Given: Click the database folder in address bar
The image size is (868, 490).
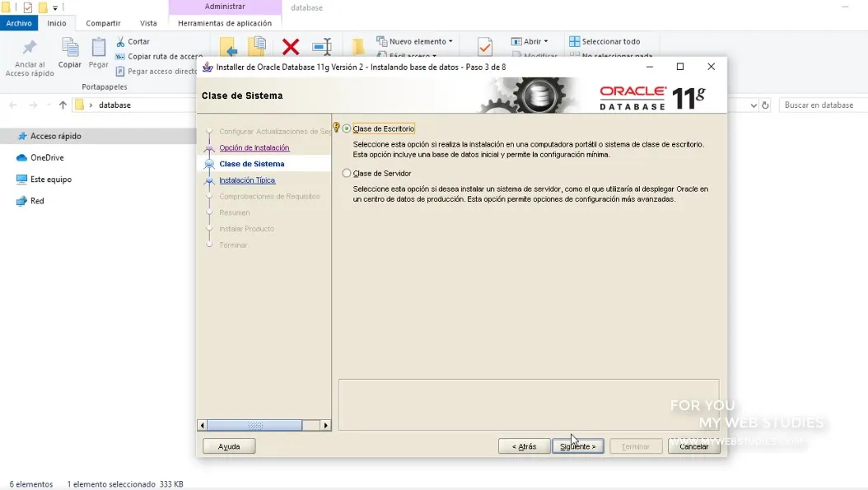Looking at the screenshot, I should coord(114,105).
